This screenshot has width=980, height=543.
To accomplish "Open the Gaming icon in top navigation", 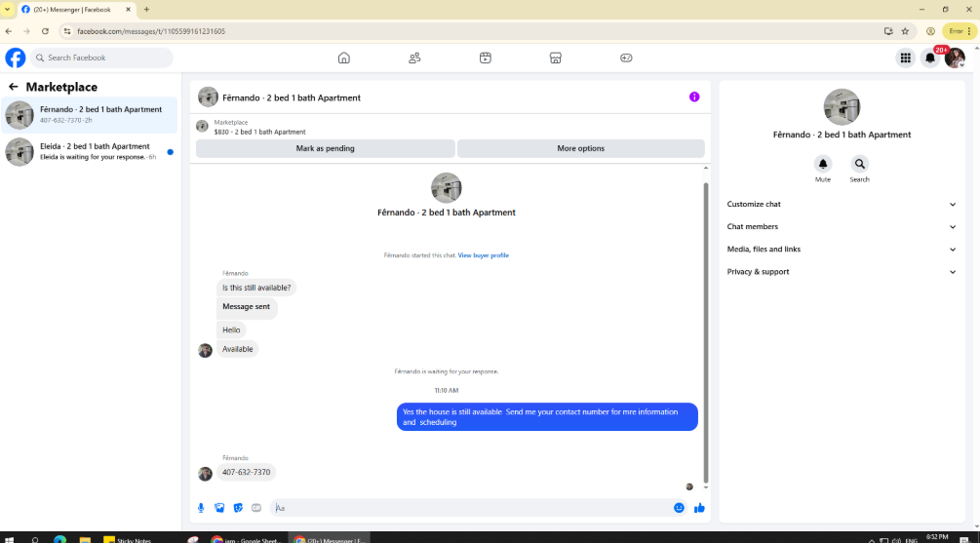I will point(626,58).
